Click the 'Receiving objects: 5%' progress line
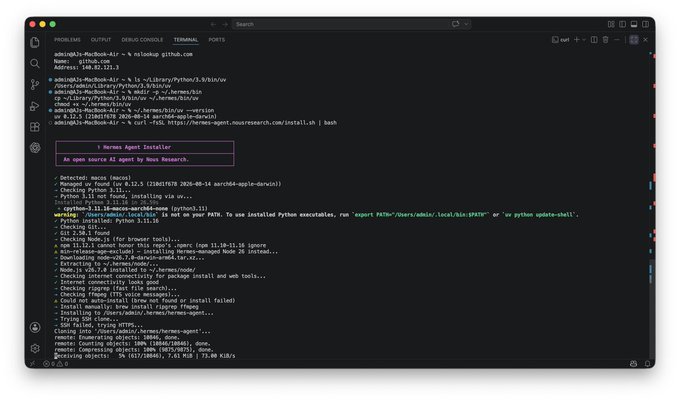680x401 pixels. point(145,356)
